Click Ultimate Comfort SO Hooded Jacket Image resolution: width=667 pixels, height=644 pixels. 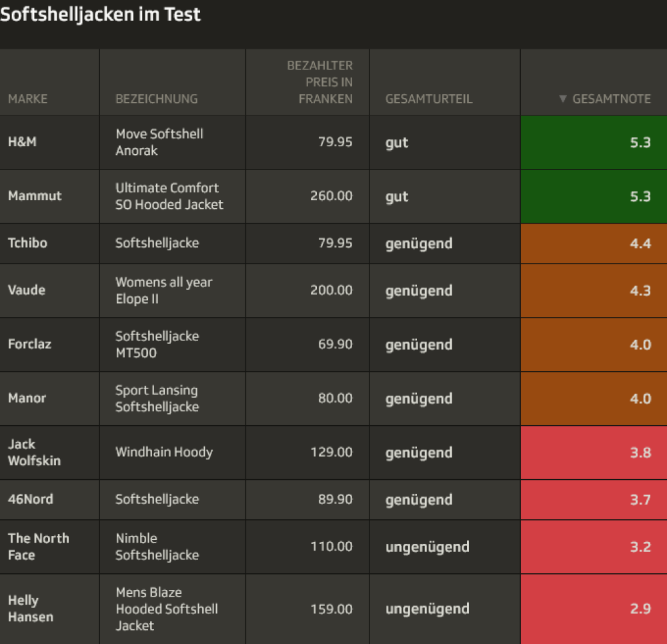point(169,196)
